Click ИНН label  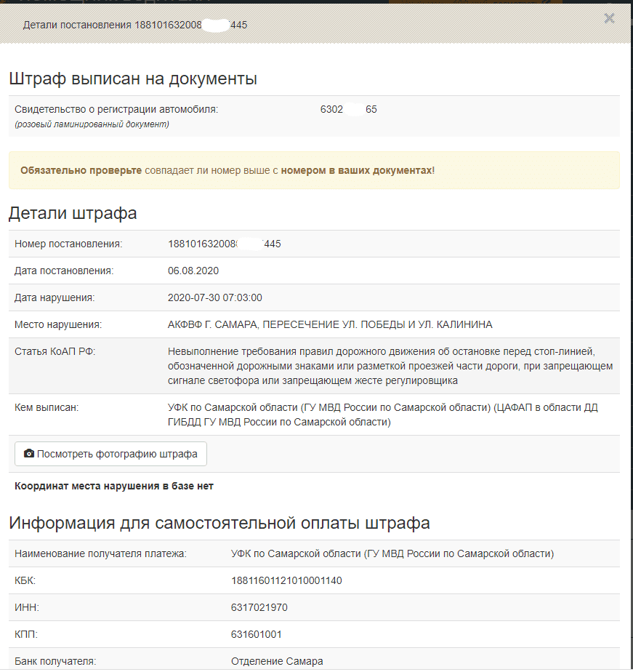pyautogui.click(x=27, y=607)
